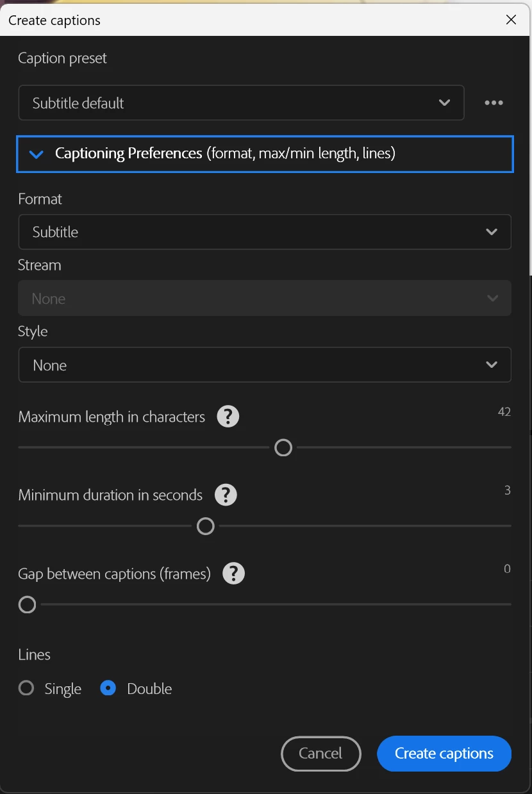Collapse the Captioning Preferences section
Screen dimensions: 532x794
[37, 154]
